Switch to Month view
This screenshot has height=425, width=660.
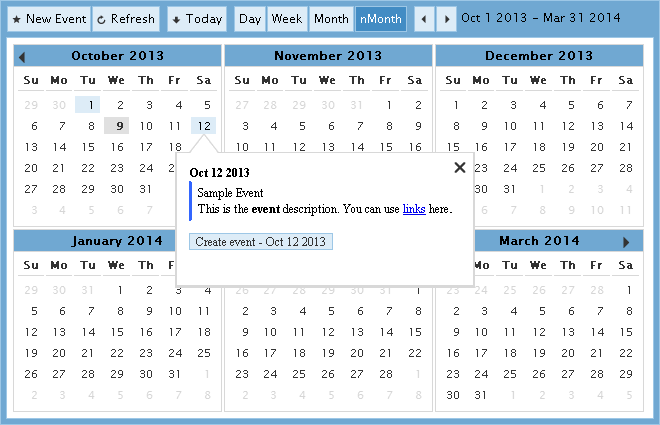point(330,19)
